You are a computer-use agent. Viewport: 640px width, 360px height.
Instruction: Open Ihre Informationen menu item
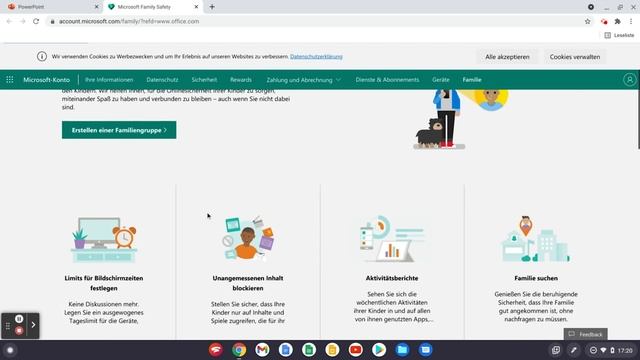pyautogui.click(x=109, y=80)
